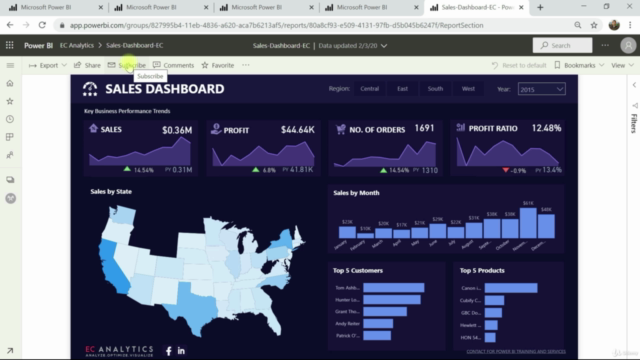
Task: Open Apps icon in the sidebar
Action: pos(10,137)
